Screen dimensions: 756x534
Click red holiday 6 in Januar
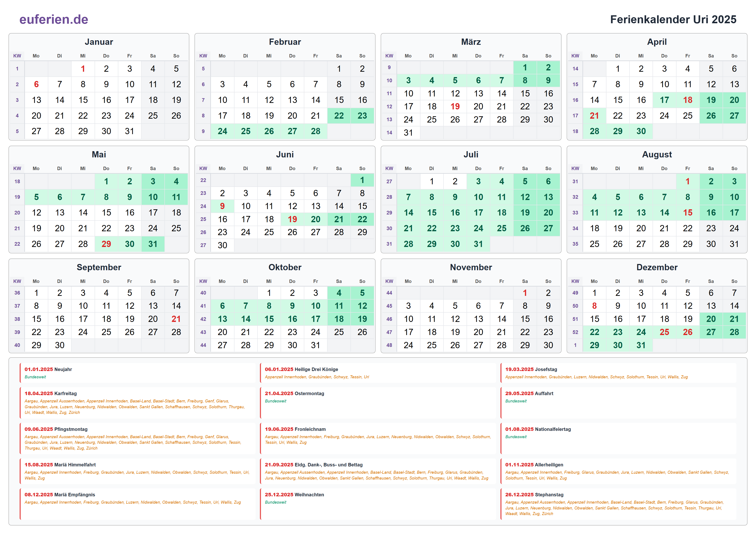(x=36, y=84)
